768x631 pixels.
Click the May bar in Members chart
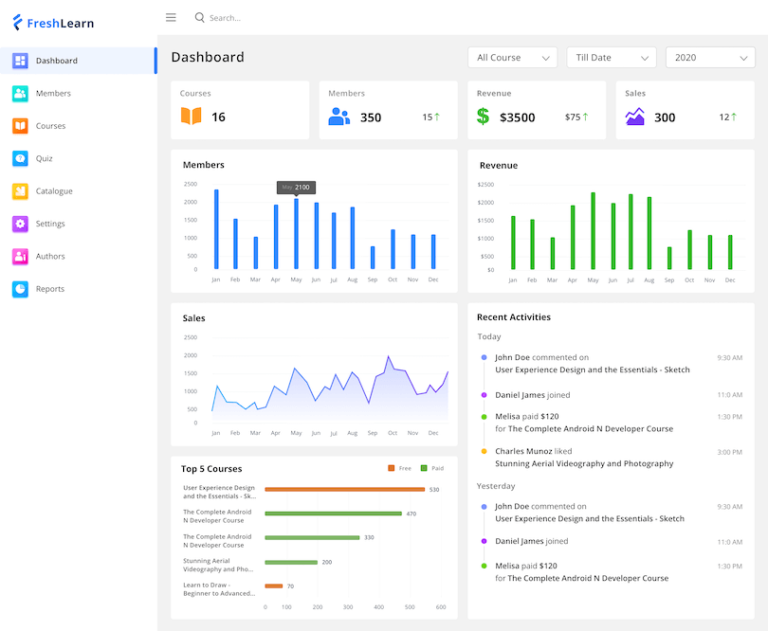[296, 234]
